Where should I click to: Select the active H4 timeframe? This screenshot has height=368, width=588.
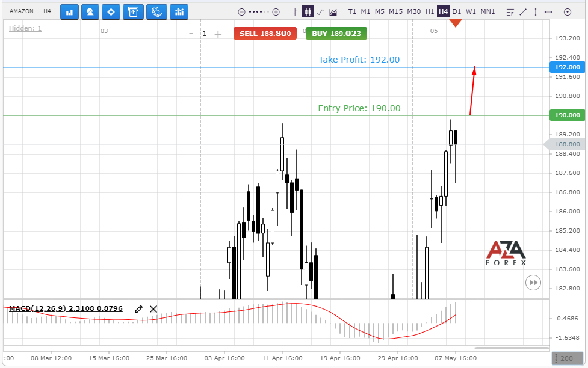pos(443,11)
